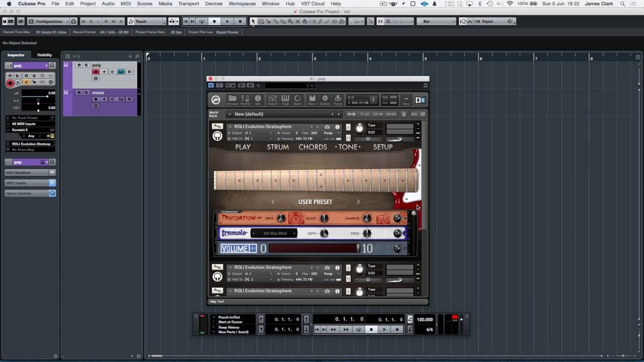Switch to the STRUM page

point(278,147)
